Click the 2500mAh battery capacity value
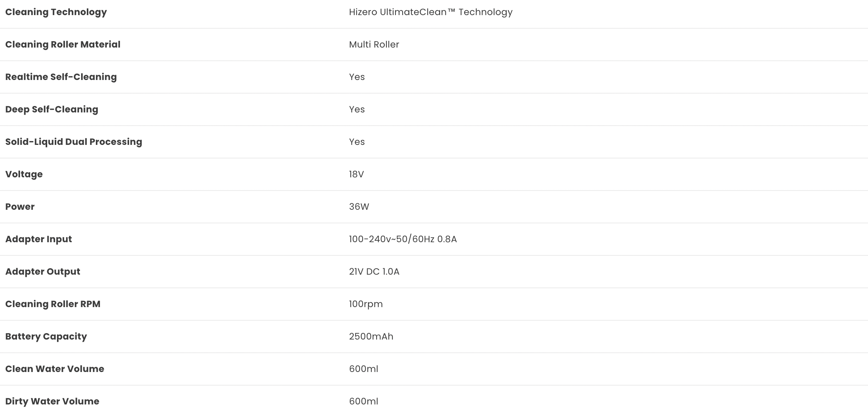868x415 pixels. (371, 337)
